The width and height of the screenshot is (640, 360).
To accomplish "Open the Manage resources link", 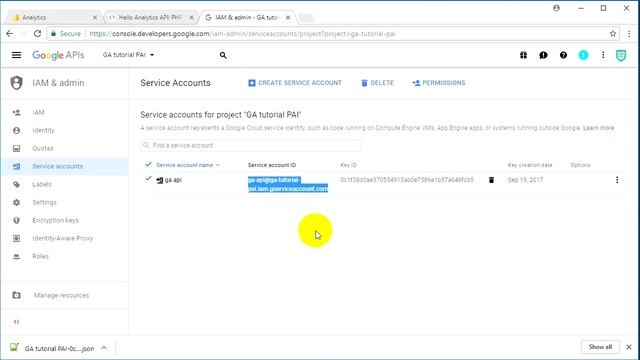I will (x=61, y=295).
